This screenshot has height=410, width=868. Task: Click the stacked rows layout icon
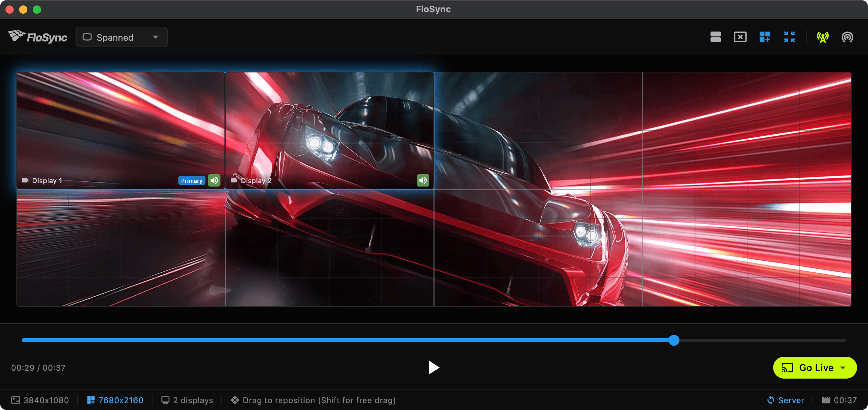715,37
